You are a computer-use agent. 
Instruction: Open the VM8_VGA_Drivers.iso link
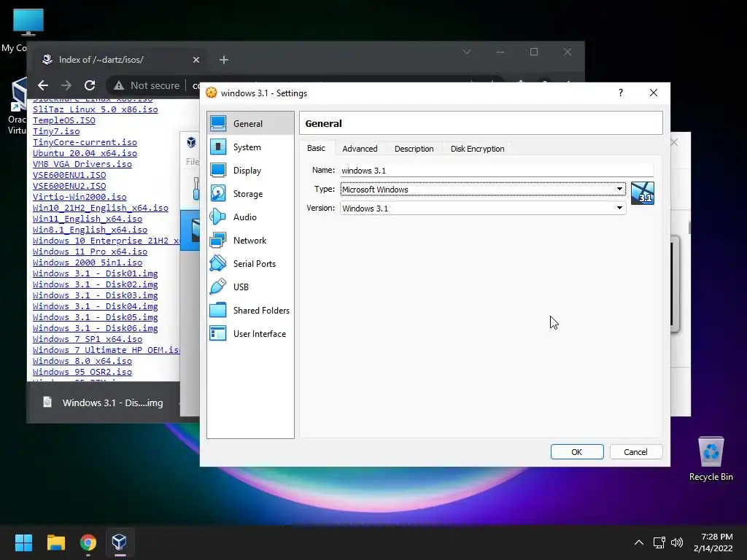[x=82, y=164]
